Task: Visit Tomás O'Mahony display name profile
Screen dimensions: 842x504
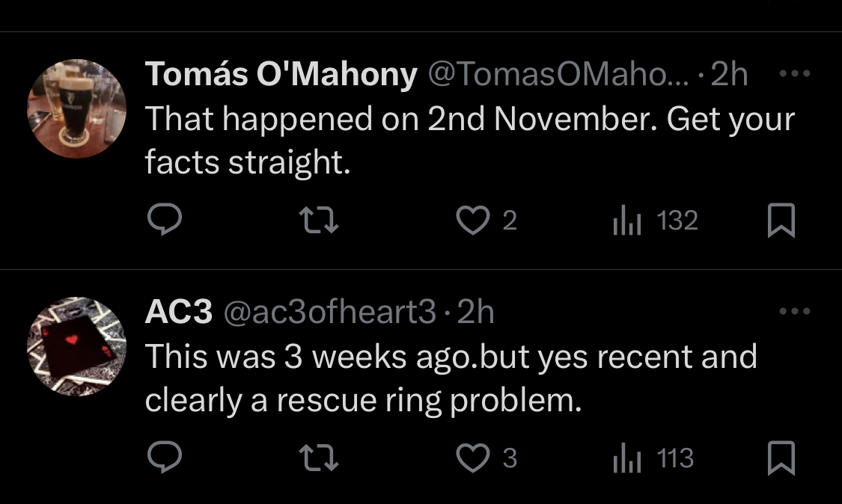Action: point(281,73)
